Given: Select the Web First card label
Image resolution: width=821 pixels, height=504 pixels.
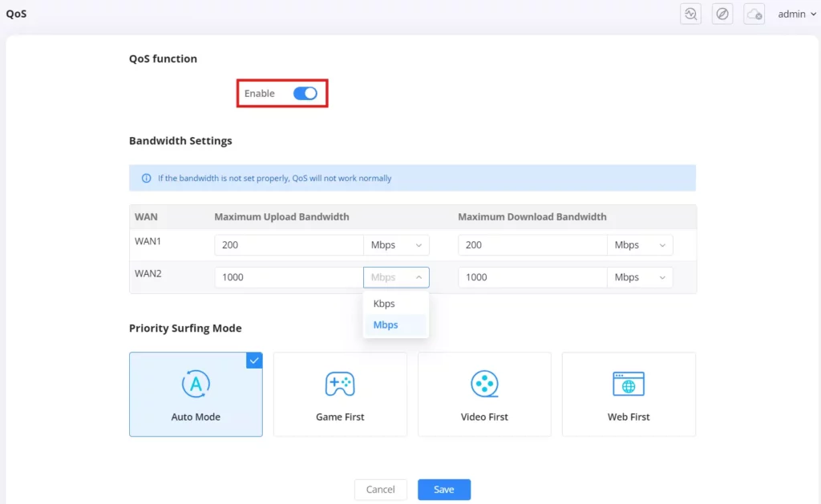Looking at the screenshot, I should coord(629,417).
